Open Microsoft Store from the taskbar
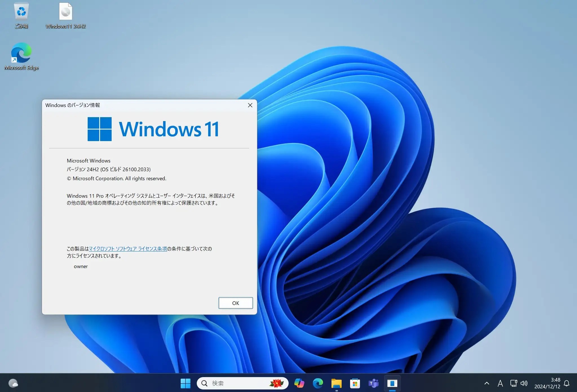577x392 pixels. click(355, 383)
